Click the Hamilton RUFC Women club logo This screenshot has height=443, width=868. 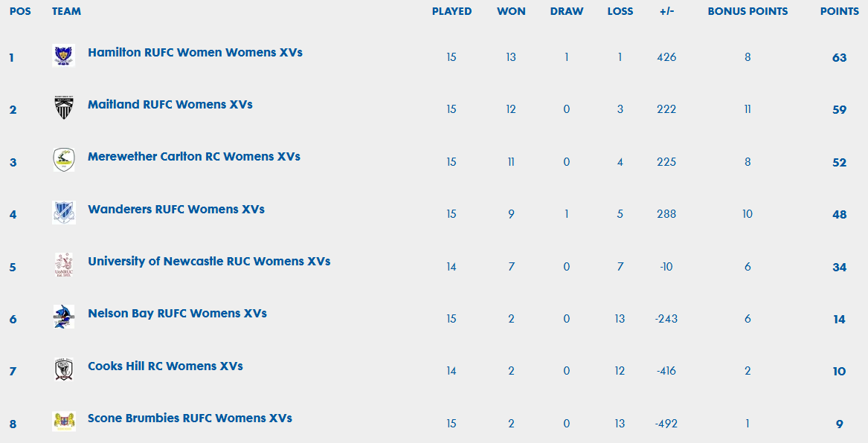(x=64, y=55)
